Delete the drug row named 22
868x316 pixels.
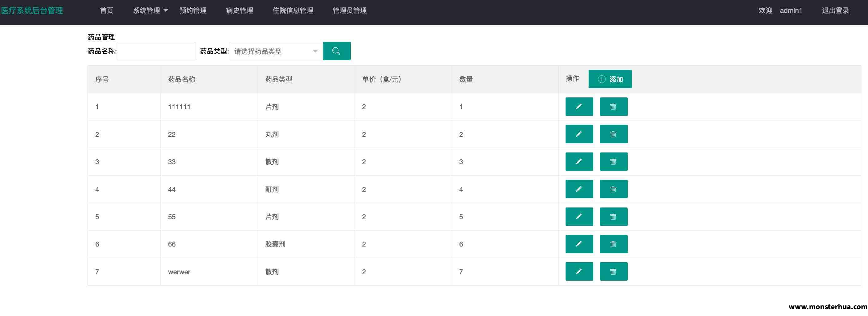click(613, 134)
